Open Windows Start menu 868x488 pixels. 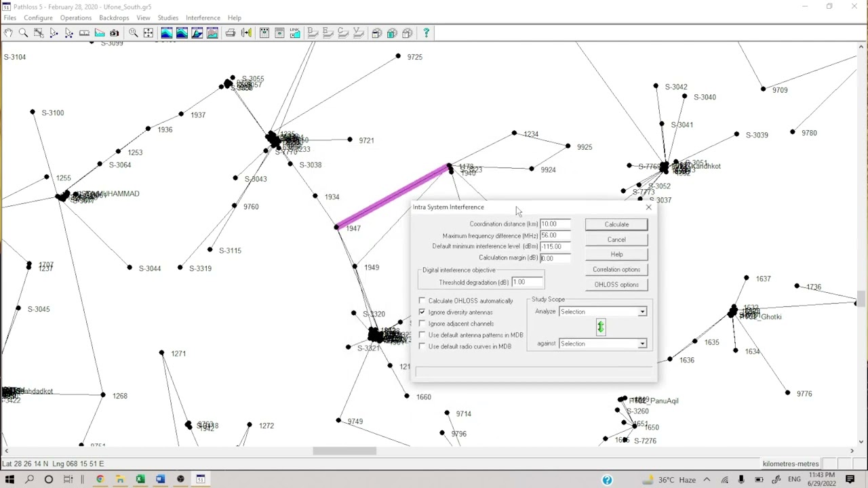pyautogui.click(x=9, y=479)
